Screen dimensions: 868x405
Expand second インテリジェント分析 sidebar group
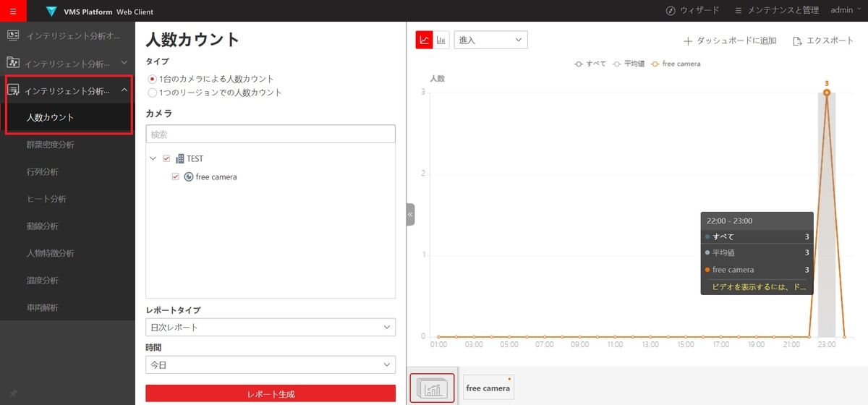67,63
